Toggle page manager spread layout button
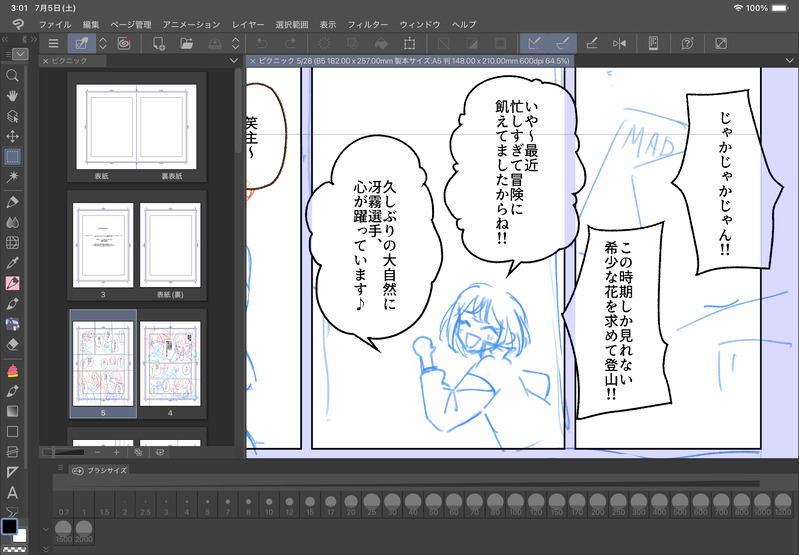The image size is (799, 555). [x=159, y=452]
